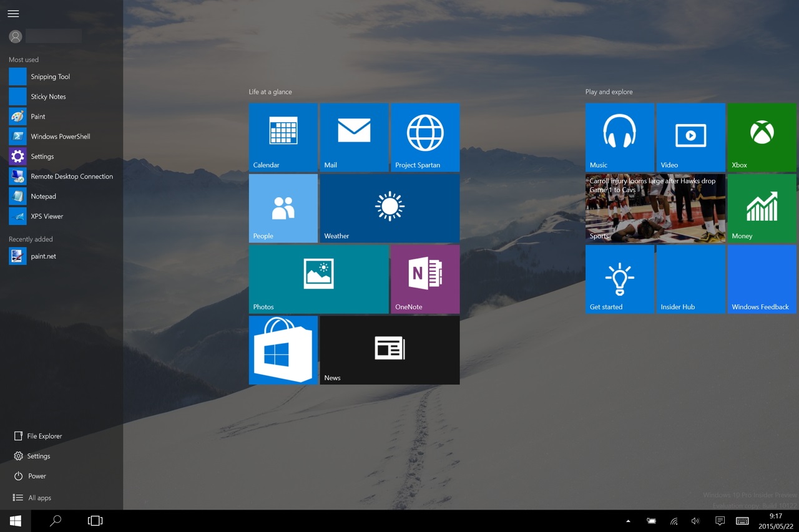Click the Windows Start button

16,521
